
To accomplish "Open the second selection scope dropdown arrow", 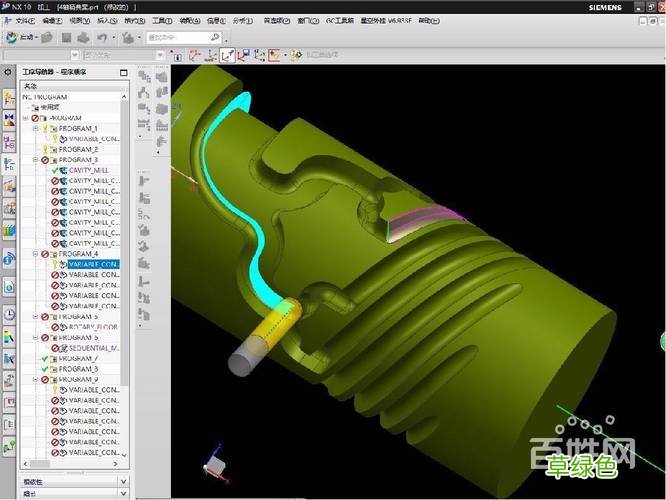I will pyautogui.click(x=160, y=55).
